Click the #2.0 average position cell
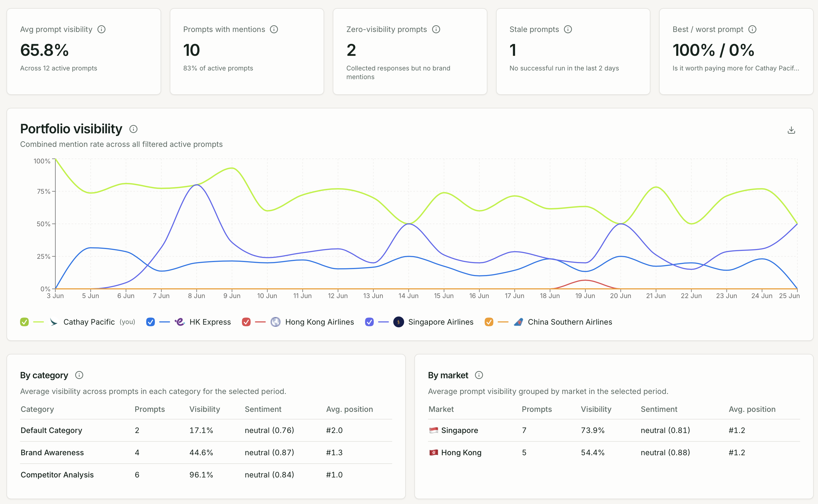This screenshot has height=504, width=818. click(x=334, y=430)
